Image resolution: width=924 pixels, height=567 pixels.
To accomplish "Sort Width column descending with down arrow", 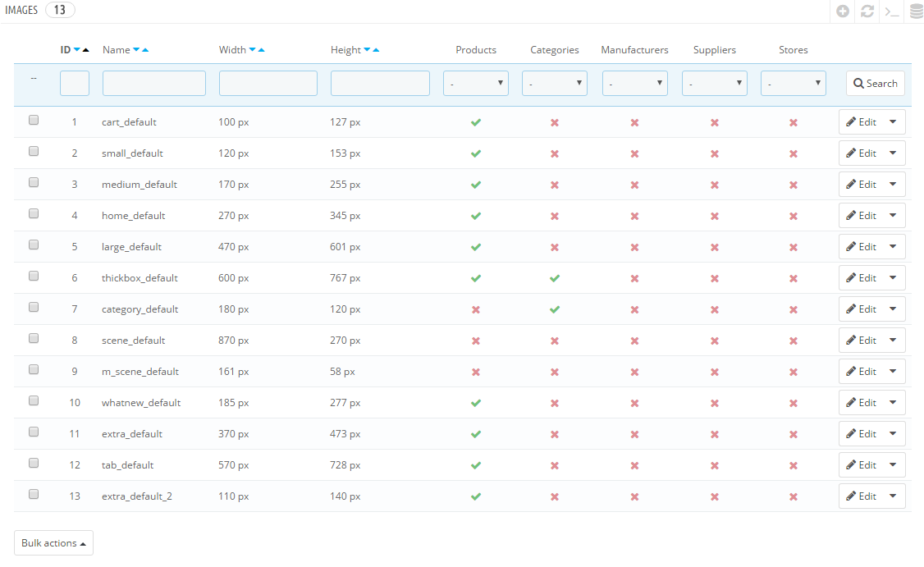I will tap(252, 50).
